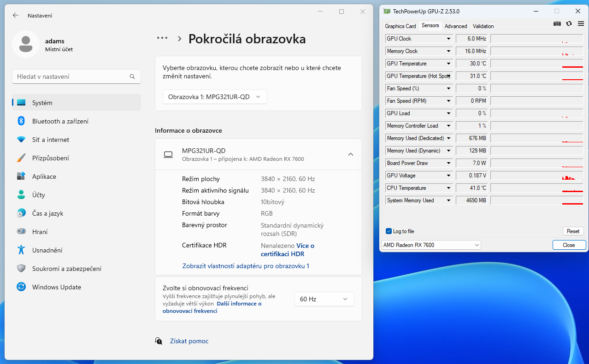Open the GPU Load sensor dropdown
This screenshot has width=589, height=364.
click(448, 113)
